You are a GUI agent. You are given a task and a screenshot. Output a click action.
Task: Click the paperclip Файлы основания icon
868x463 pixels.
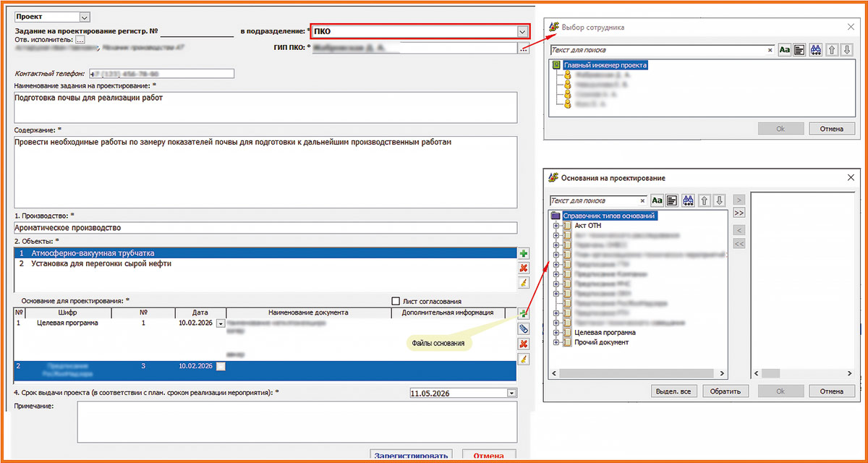click(x=523, y=328)
